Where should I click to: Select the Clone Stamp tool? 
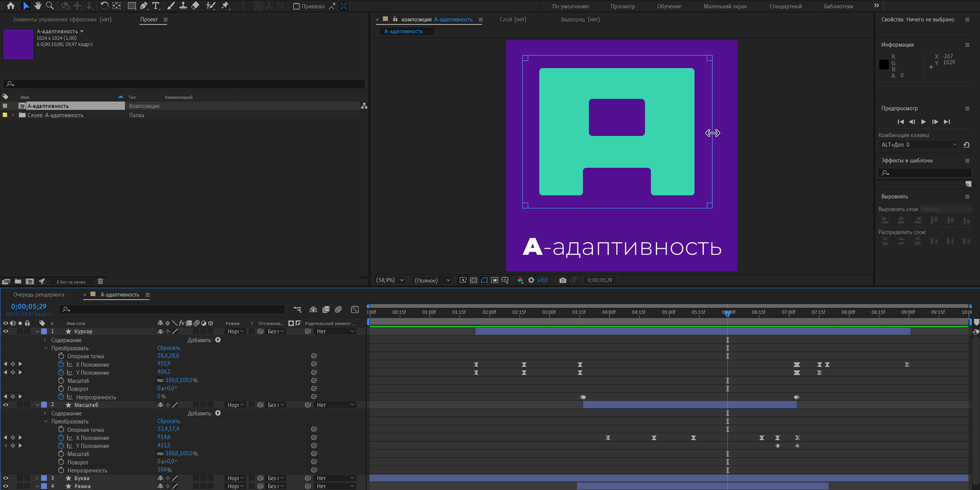pos(183,6)
